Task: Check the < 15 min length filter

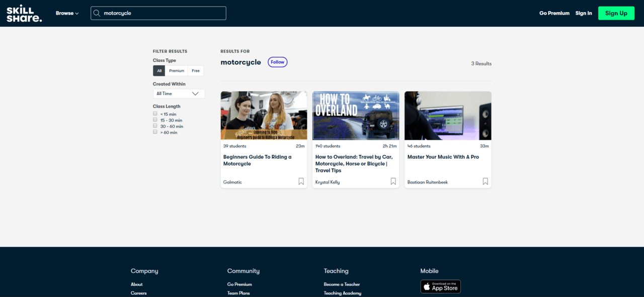Action: tap(155, 114)
